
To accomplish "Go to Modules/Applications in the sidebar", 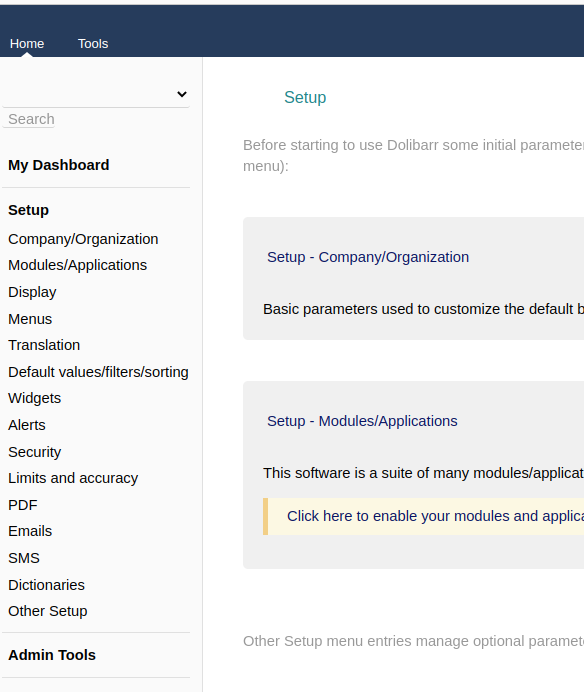I will [x=77, y=265].
